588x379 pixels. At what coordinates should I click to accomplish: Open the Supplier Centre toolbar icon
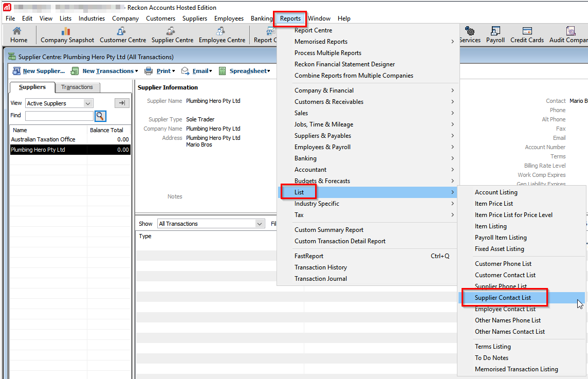tap(172, 35)
